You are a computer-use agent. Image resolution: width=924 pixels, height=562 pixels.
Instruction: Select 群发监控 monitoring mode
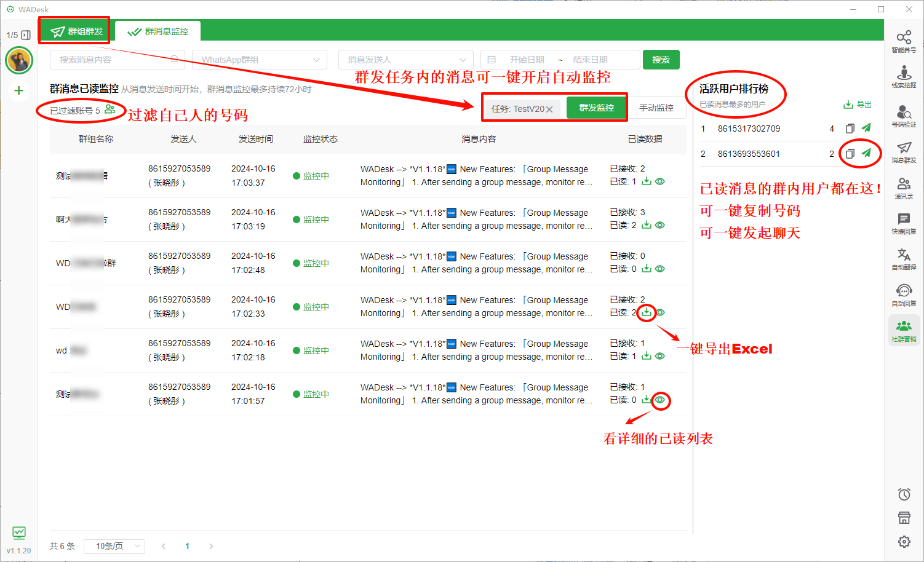click(x=596, y=108)
